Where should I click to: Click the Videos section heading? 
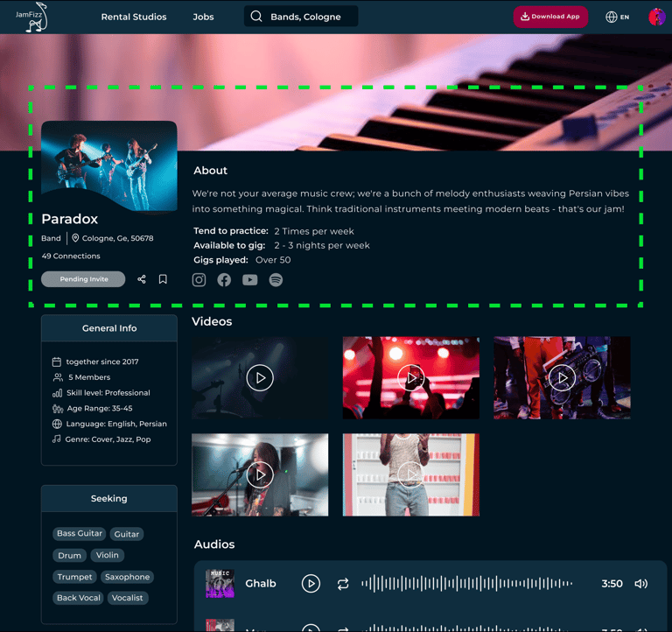(x=212, y=321)
